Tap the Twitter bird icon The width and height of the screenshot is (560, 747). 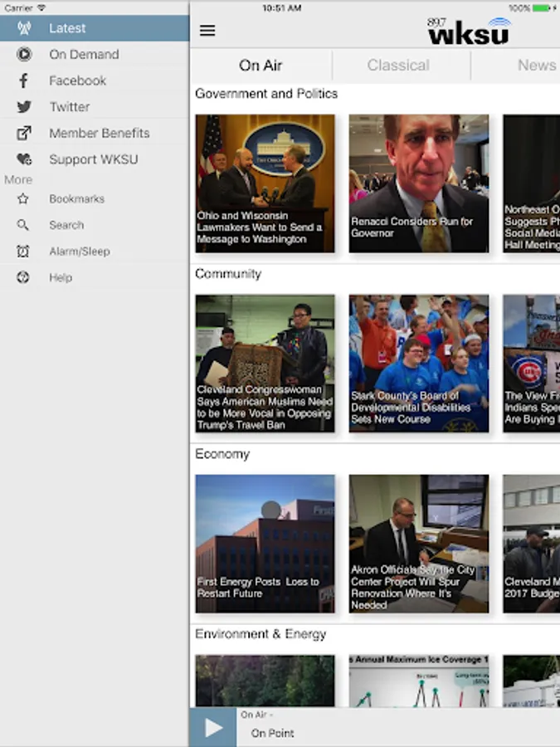(x=24, y=107)
